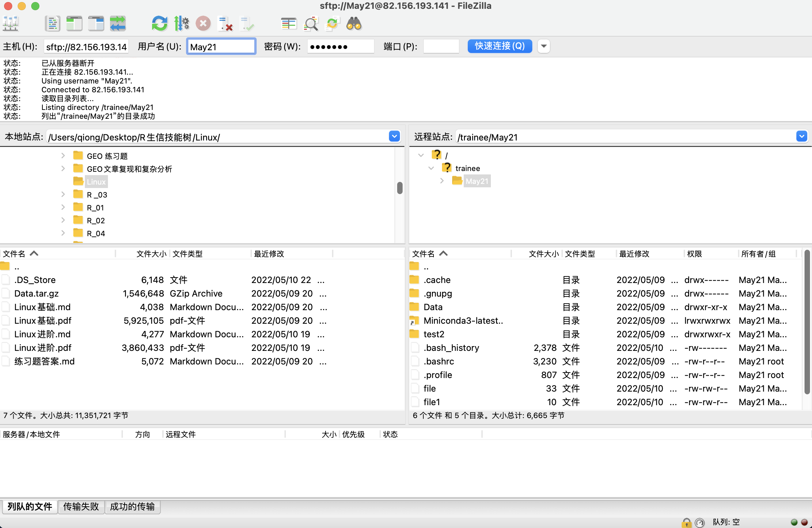Disconnect from the current server icon
This screenshot has width=812, height=528.
point(225,24)
